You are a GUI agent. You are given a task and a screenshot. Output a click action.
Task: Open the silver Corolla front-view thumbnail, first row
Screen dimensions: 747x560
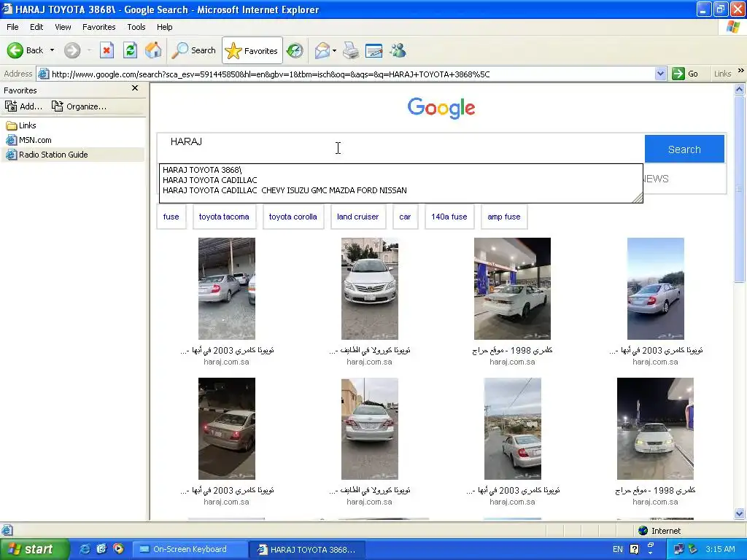(x=370, y=289)
